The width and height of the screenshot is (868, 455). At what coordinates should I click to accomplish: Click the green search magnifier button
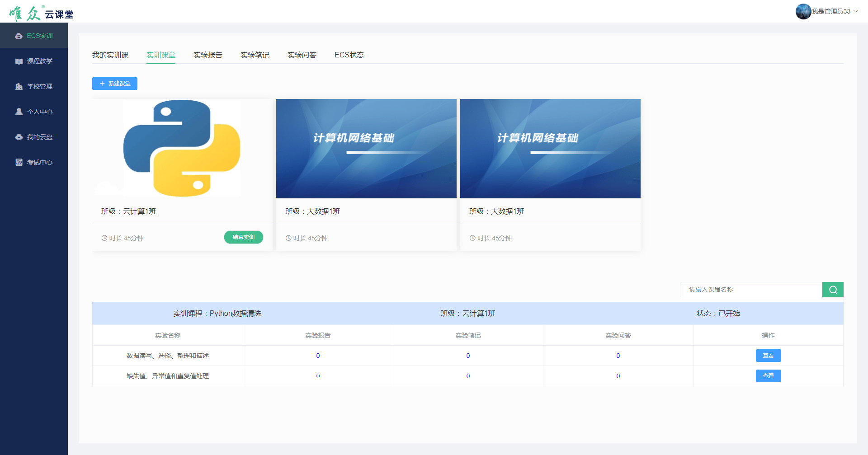(833, 290)
